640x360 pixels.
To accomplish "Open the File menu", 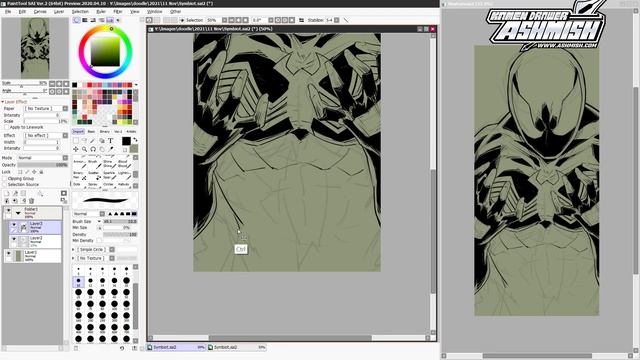I will (x=8, y=12).
